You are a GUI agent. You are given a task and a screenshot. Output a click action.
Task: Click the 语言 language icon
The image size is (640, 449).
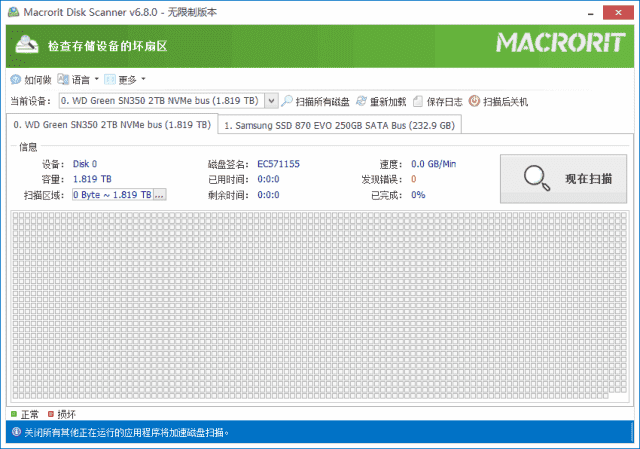point(64,79)
